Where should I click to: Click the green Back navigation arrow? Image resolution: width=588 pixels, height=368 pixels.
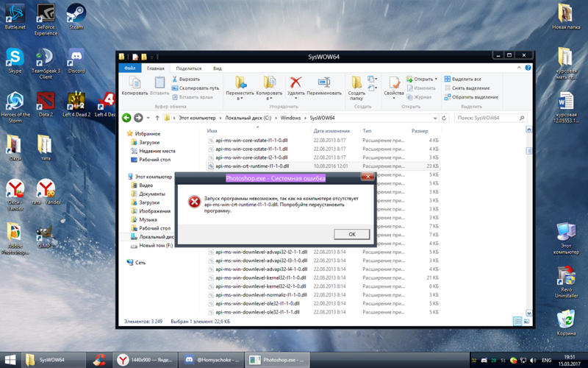(x=126, y=118)
